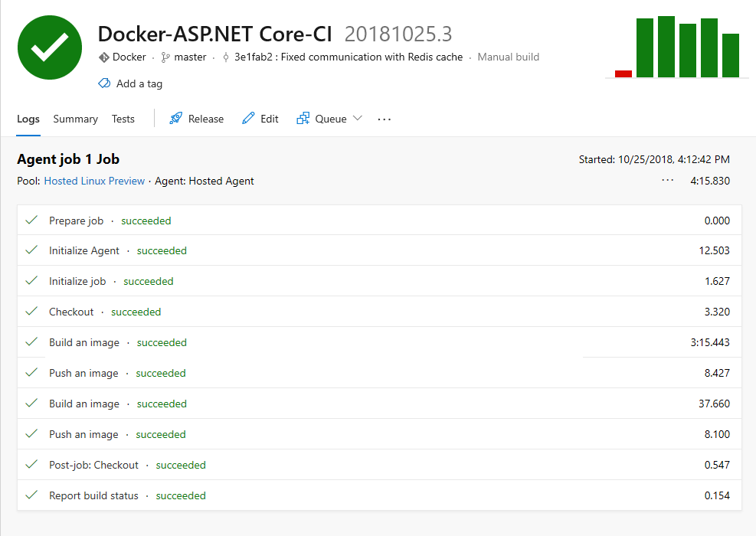Open Push an image step taking 8.427
Screen dimensions: 756x536
[x=379, y=373]
